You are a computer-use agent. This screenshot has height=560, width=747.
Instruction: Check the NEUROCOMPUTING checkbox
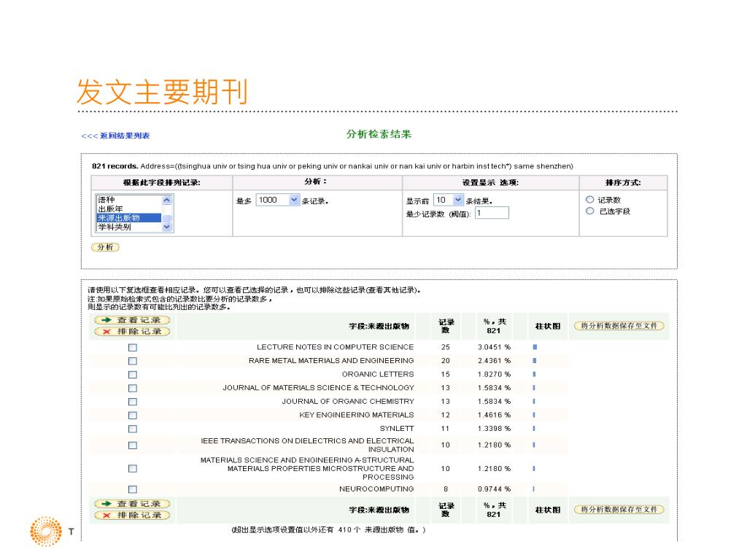coord(133,489)
